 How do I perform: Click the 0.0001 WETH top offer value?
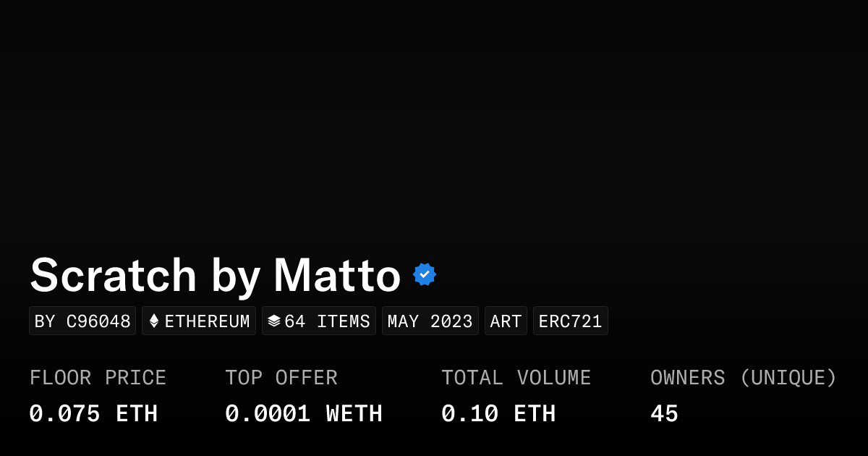coord(303,414)
